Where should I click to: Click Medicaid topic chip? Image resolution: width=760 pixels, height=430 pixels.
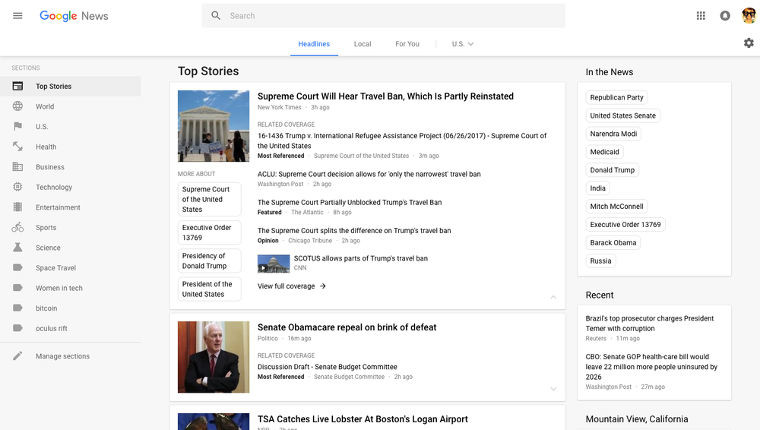pyautogui.click(x=604, y=152)
